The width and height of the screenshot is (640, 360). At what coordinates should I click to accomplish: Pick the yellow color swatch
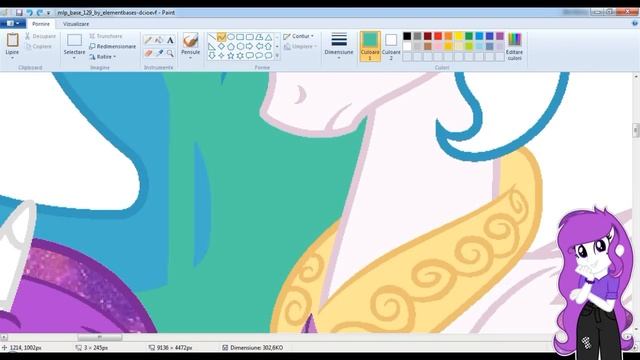(x=458, y=36)
